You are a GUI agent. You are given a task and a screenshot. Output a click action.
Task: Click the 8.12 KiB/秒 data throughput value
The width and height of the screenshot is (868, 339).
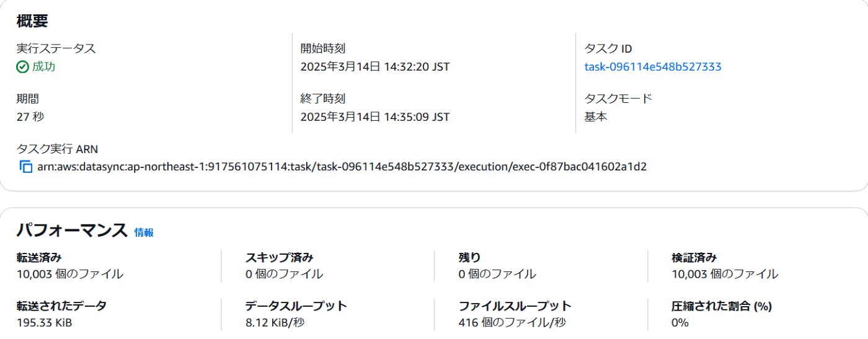click(x=275, y=322)
